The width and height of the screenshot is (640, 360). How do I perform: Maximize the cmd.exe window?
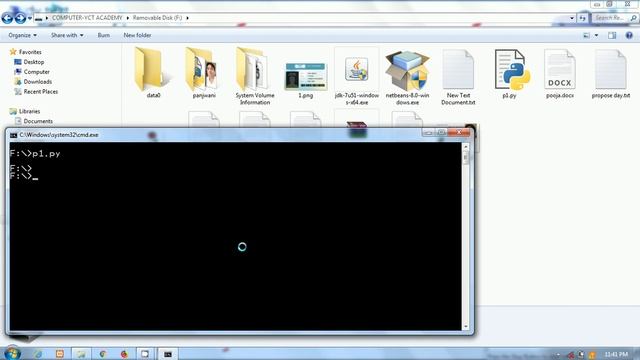point(441,133)
